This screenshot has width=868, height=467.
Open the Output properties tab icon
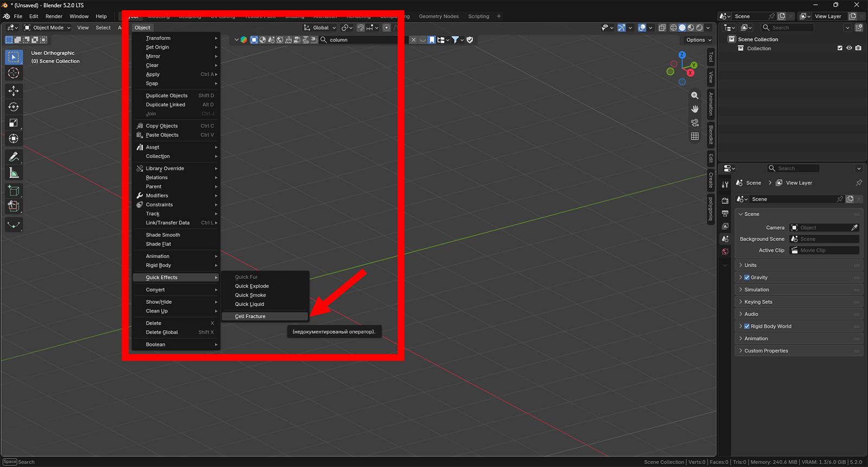click(x=725, y=213)
